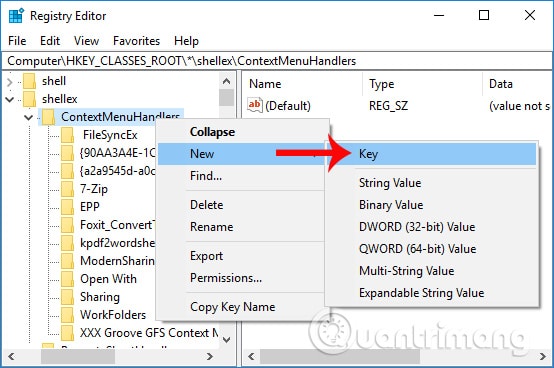The image size is (554, 368).
Task: Click the {a2a9545d-a0c folder icon
Action: pyautogui.click(x=67, y=171)
